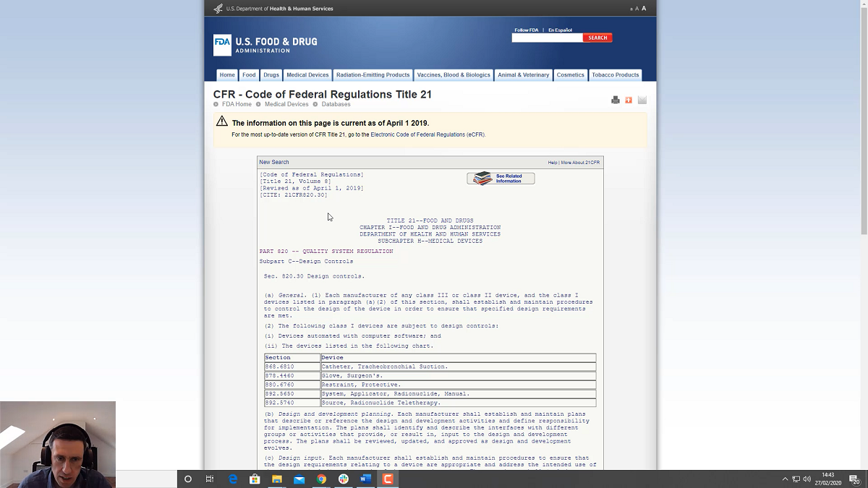Click inside the FDA search box
The width and height of the screenshot is (868, 488).
[548, 37]
